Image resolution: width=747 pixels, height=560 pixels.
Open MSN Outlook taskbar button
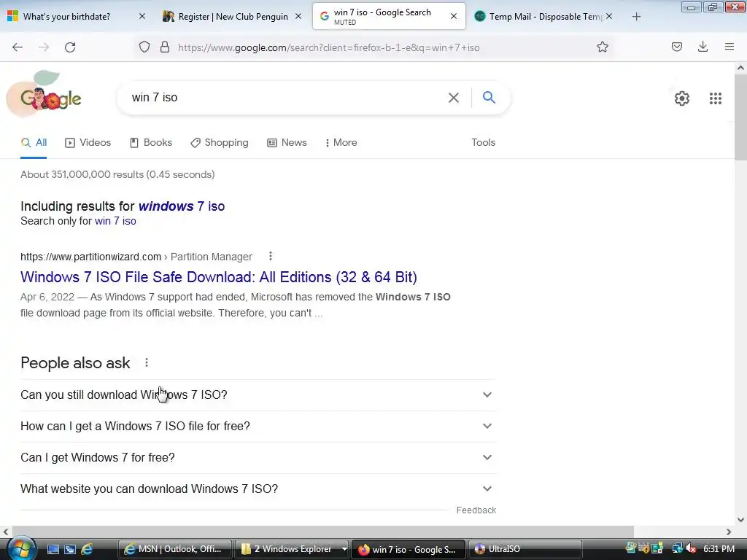tap(175, 549)
